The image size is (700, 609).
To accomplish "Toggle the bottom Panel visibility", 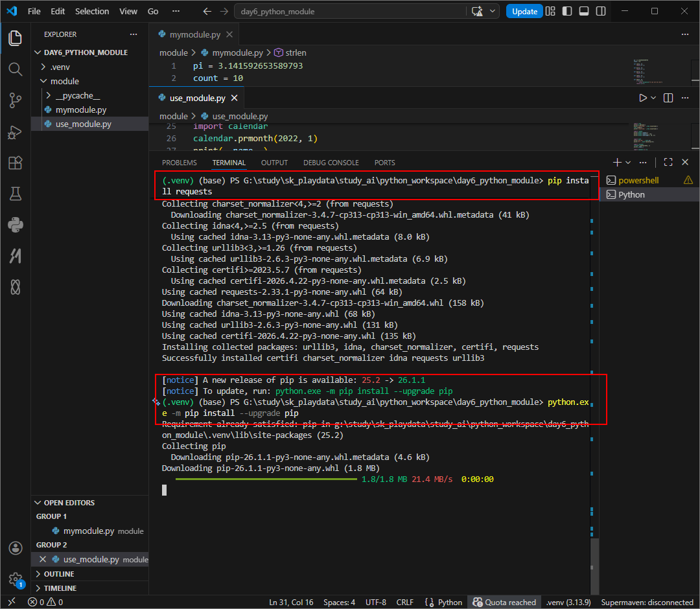I will pyautogui.click(x=584, y=12).
